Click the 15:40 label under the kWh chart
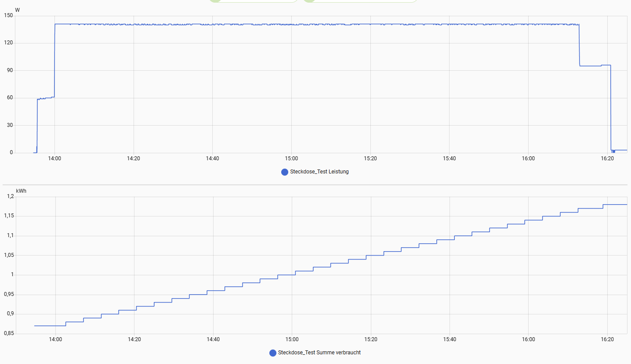The image size is (631, 364). 450,339
